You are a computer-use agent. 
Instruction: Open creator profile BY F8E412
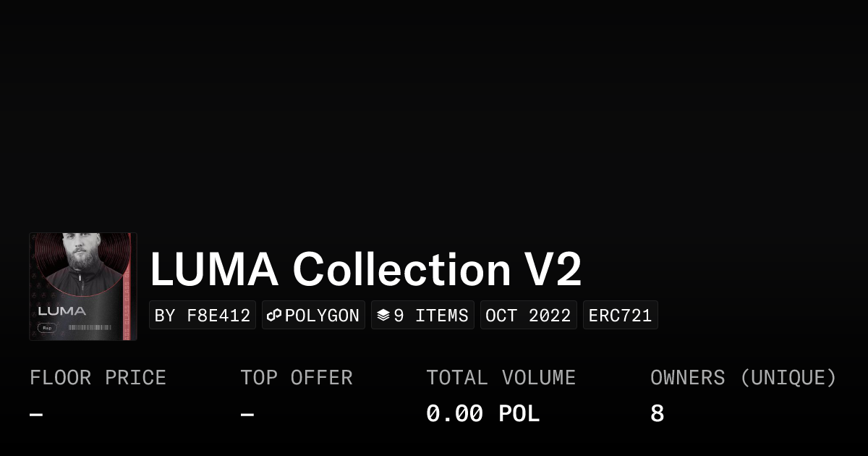pos(203,316)
